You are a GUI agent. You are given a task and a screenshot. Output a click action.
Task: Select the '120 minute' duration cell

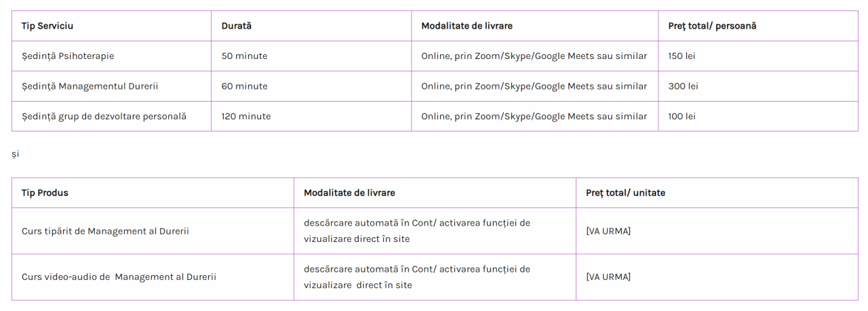pyautogui.click(x=246, y=117)
